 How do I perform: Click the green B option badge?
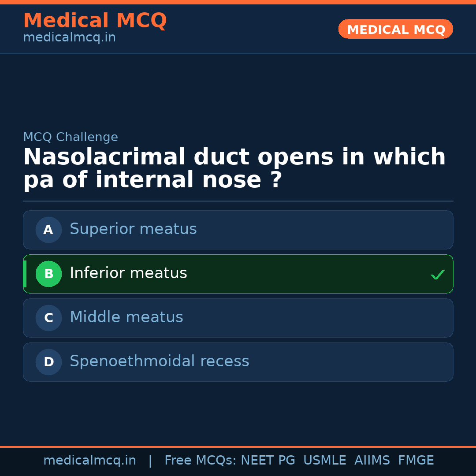point(48,274)
